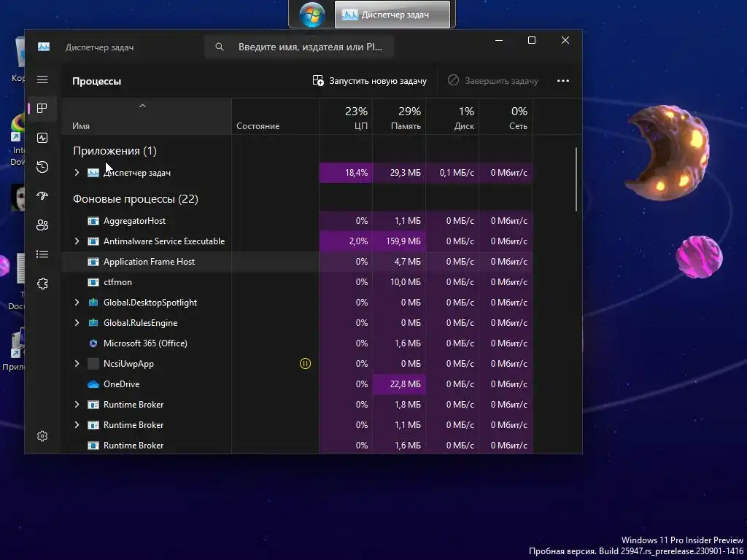
Task: Open Task Manager settings gear
Action: pyautogui.click(x=42, y=436)
